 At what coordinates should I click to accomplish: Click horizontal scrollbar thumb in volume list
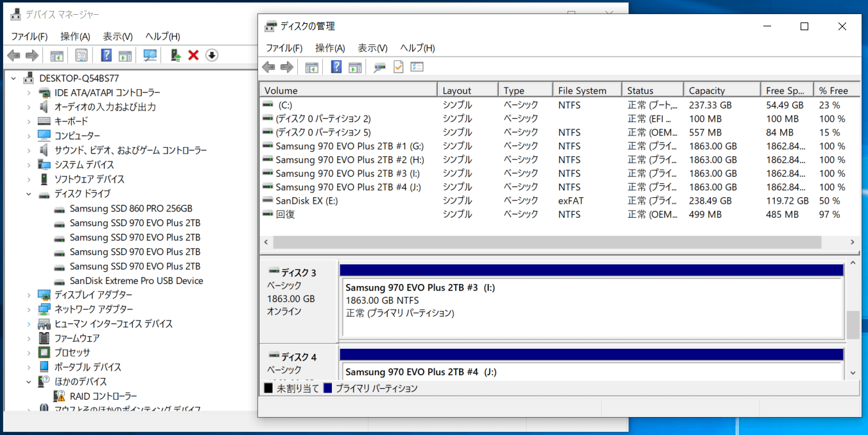(x=547, y=242)
